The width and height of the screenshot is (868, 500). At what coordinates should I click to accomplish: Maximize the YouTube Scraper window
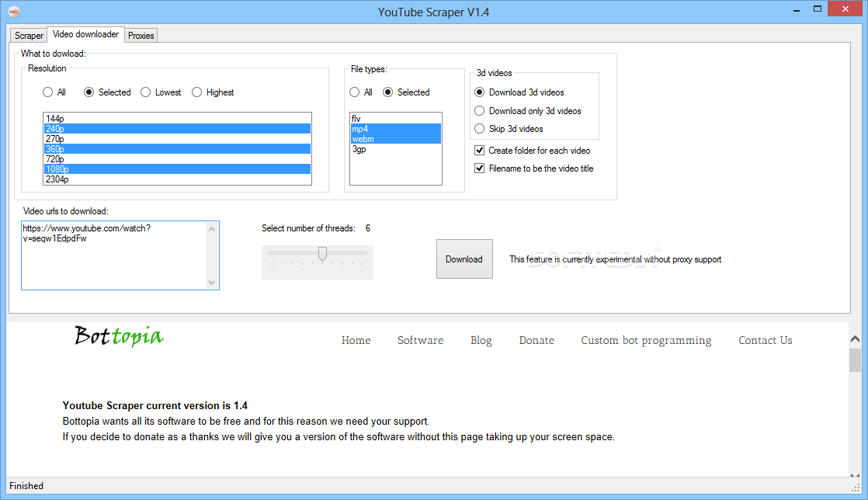(817, 9)
